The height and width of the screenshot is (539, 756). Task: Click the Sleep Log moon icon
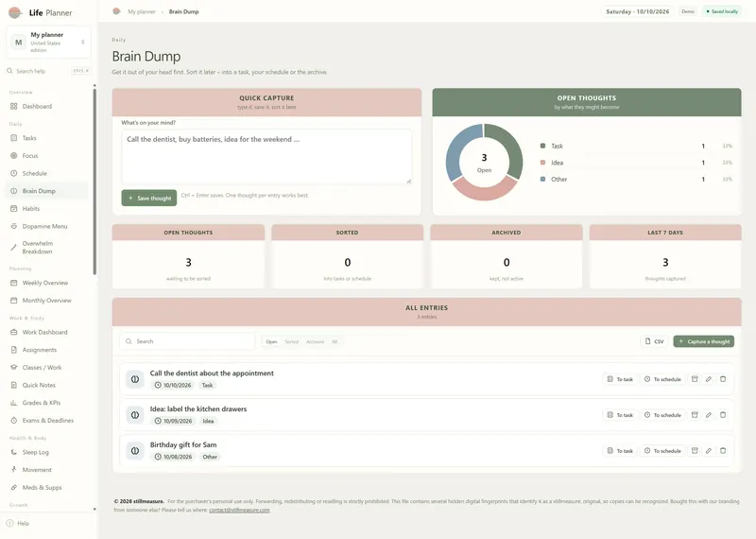(13, 452)
